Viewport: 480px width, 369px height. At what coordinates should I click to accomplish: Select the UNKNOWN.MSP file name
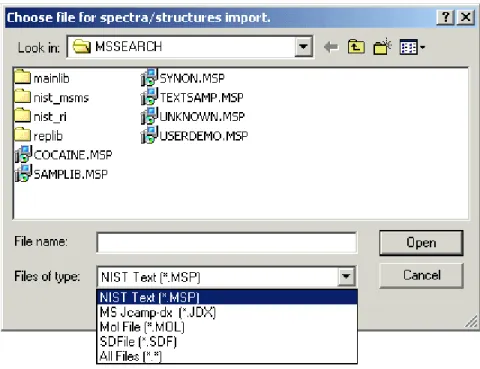coord(202,117)
